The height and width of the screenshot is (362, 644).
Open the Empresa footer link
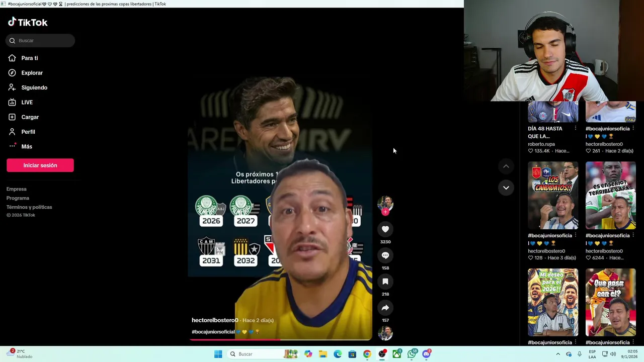coord(17,189)
